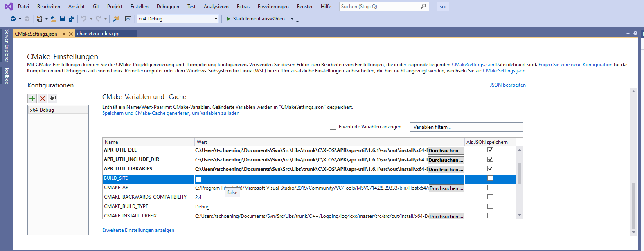Open the Erstellen menu
The width and height of the screenshot is (644, 251).
click(139, 7)
